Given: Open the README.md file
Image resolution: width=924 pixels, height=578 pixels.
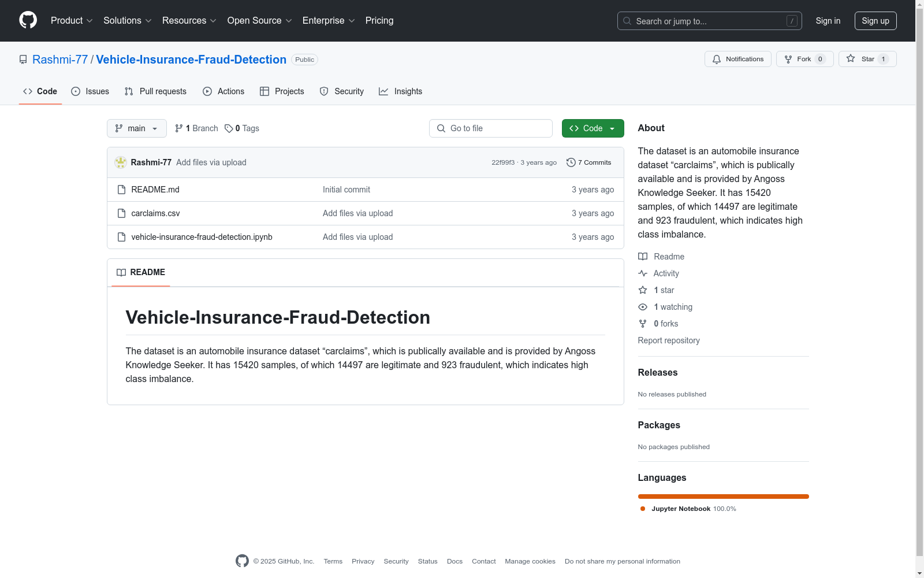Looking at the screenshot, I should tap(155, 190).
